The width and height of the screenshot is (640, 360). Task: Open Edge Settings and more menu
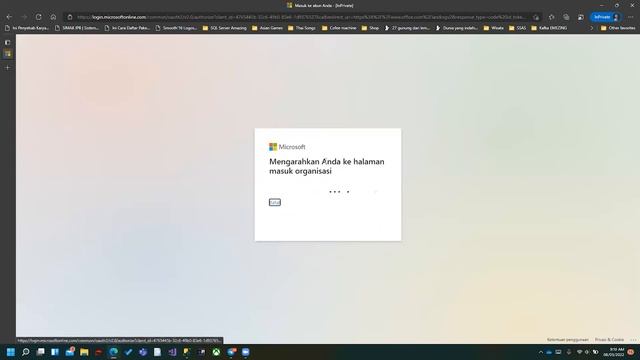631,17
